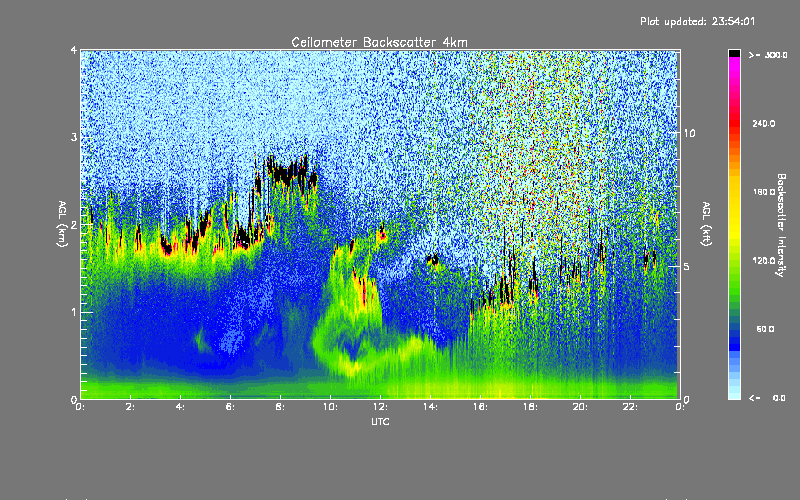
Task: Click the '60.0' colorbar tick value
Action: coord(765,329)
